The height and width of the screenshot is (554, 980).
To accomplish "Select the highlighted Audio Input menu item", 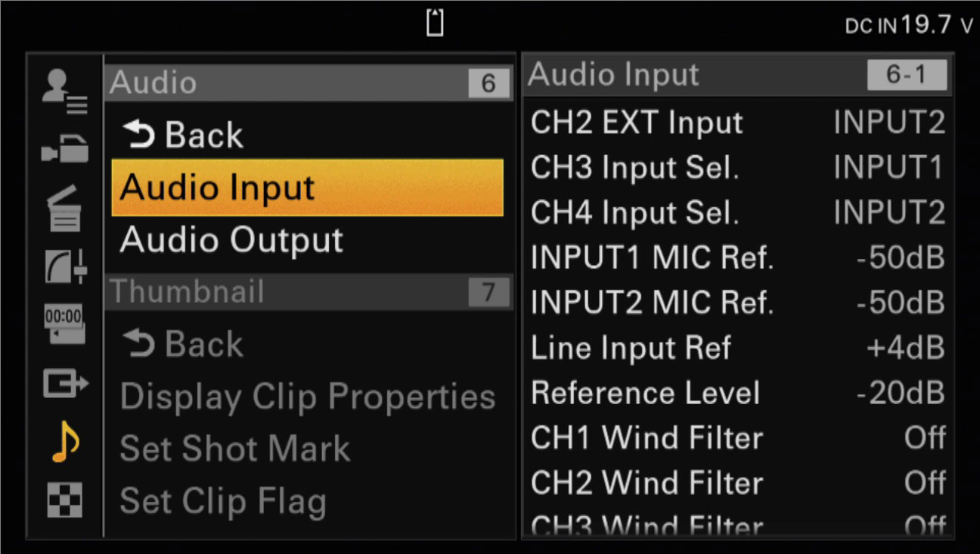I will click(x=307, y=187).
